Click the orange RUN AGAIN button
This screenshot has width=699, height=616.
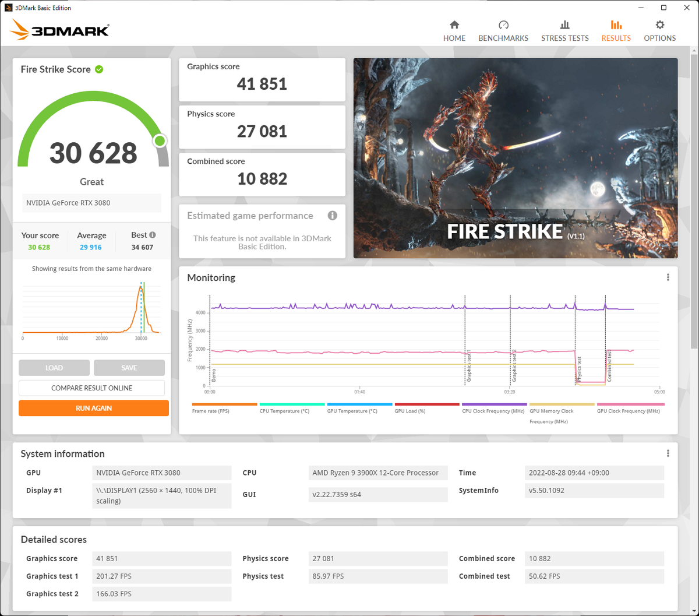coord(94,408)
